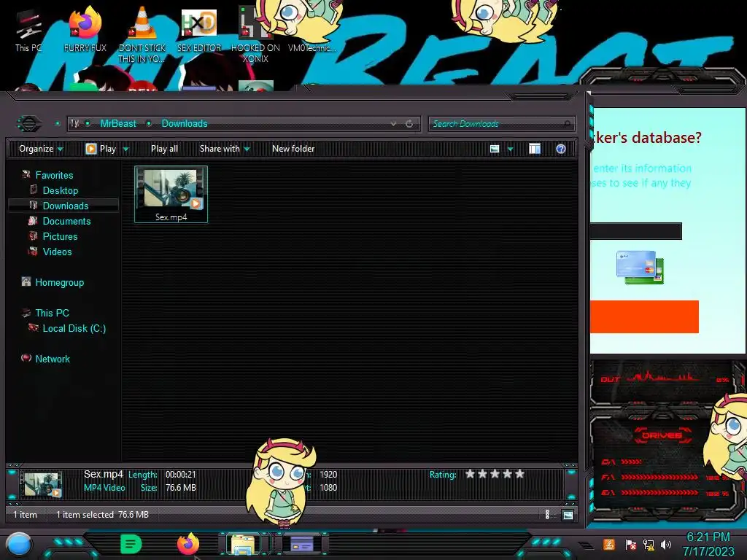747x560 pixels.
Task: Click MrBeast in the address breadcrumb
Action: pos(118,124)
